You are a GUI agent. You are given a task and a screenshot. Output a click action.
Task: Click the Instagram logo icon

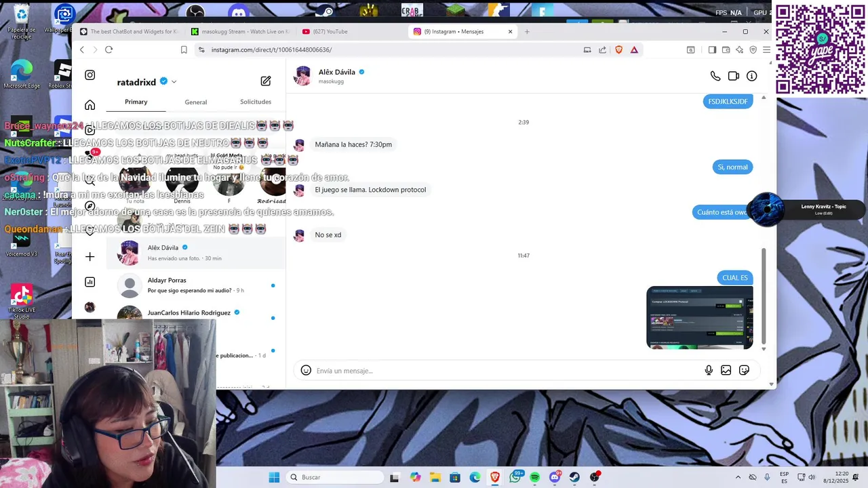(90, 75)
